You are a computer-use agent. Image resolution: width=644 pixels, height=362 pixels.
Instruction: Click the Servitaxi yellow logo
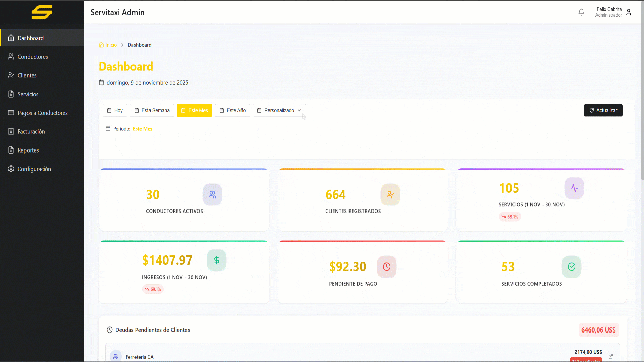pyautogui.click(x=42, y=12)
